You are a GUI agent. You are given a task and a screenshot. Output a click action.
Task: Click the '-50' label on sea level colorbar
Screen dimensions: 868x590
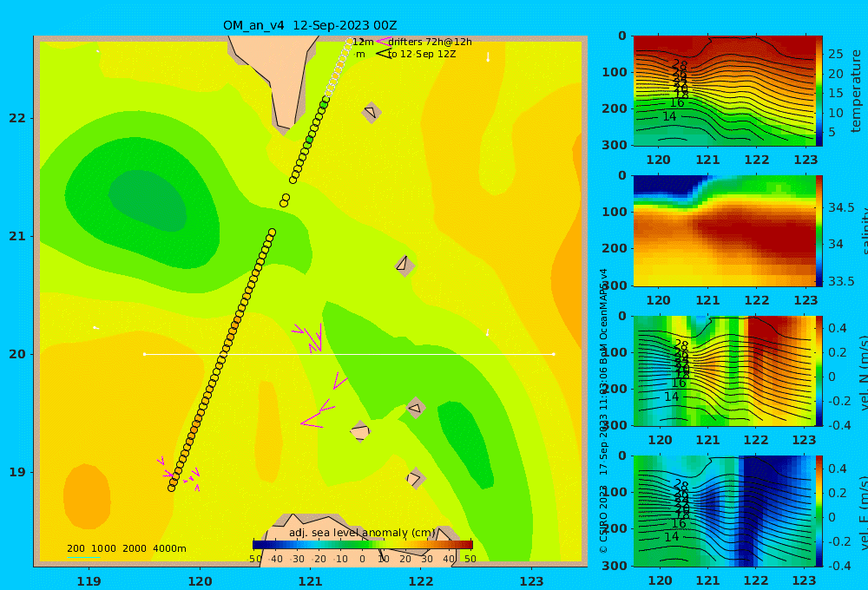(x=256, y=559)
